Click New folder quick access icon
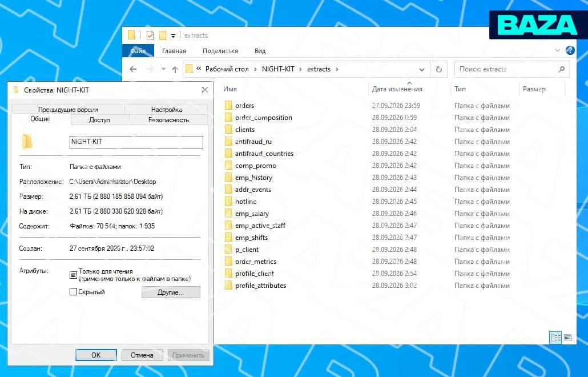 point(162,35)
